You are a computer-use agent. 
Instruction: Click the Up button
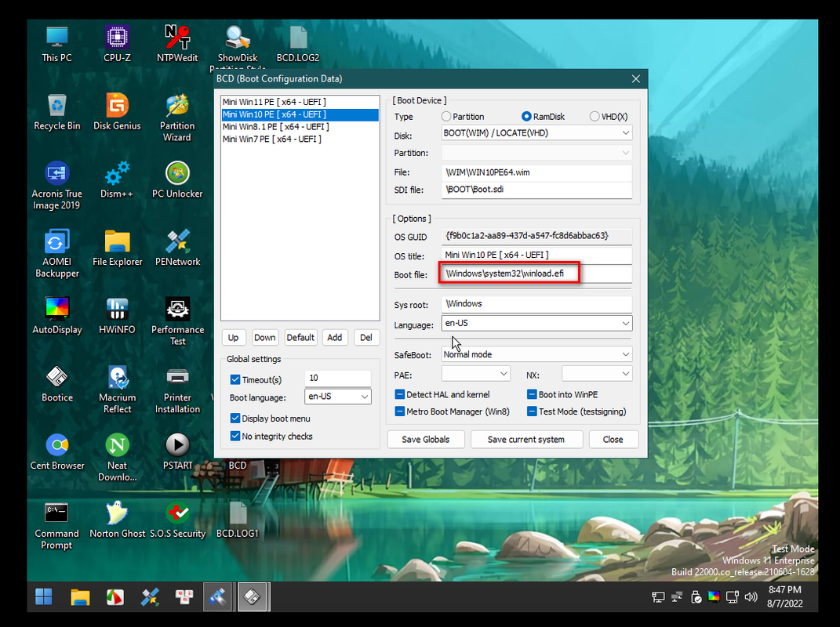233,337
